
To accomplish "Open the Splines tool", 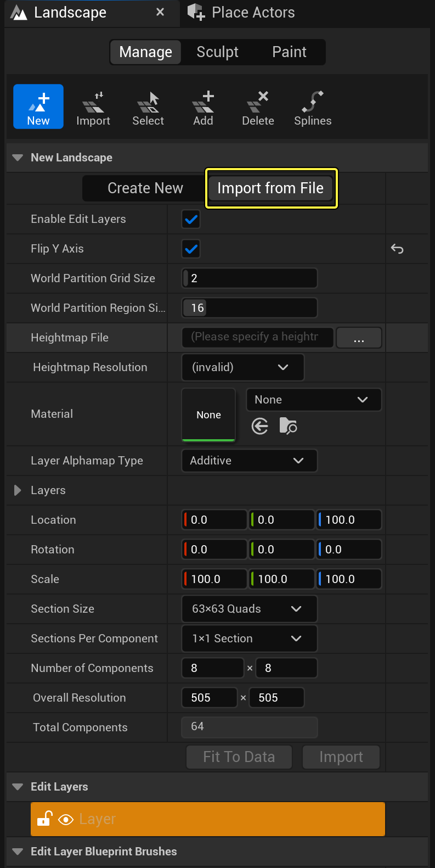I will [x=313, y=108].
